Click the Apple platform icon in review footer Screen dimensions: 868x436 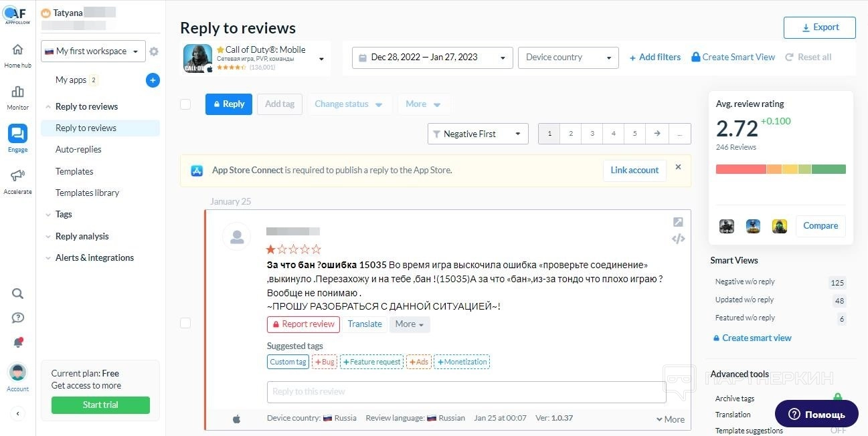[236, 419]
